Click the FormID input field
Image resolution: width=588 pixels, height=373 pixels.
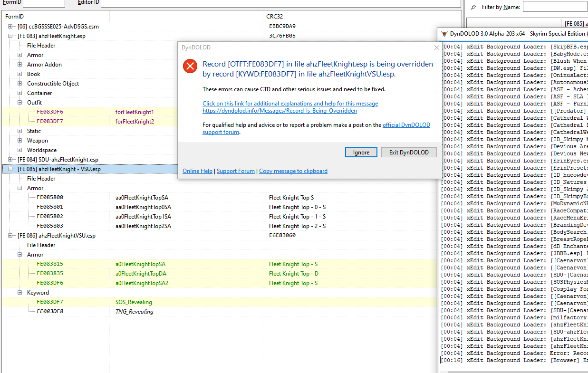pyautogui.click(x=44, y=3)
